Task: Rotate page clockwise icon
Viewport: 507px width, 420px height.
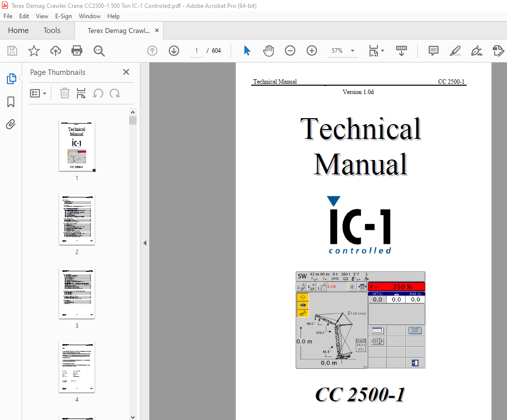Action: click(115, 94)
